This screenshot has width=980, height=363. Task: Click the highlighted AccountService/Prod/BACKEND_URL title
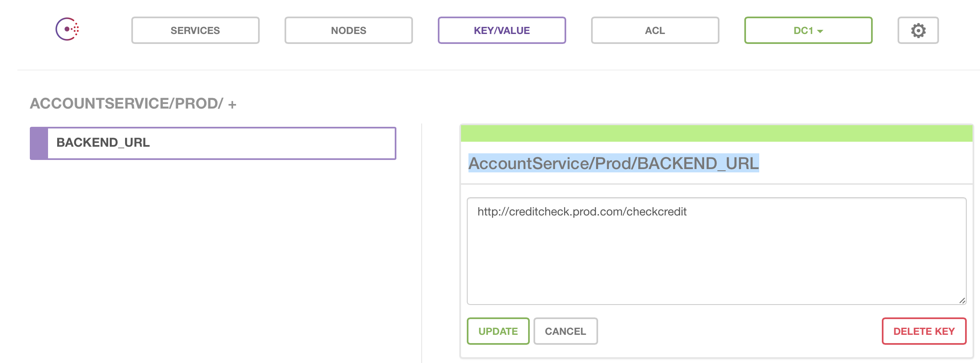(x=613, y=163)
